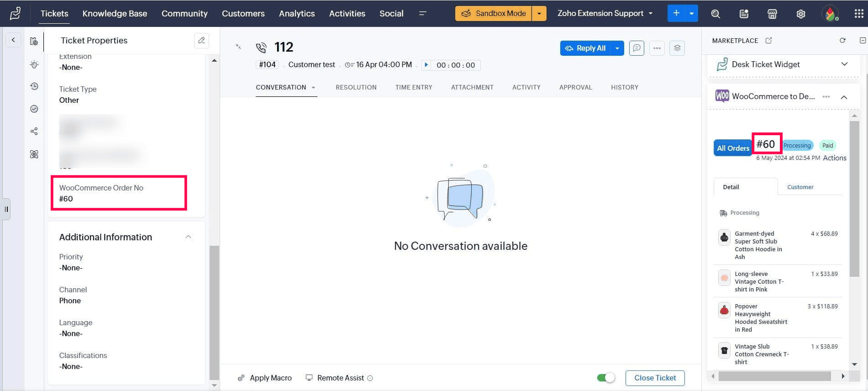Click the share icon in left sidebar
Viewport: 868px width, 391px height.
(34, 132)
